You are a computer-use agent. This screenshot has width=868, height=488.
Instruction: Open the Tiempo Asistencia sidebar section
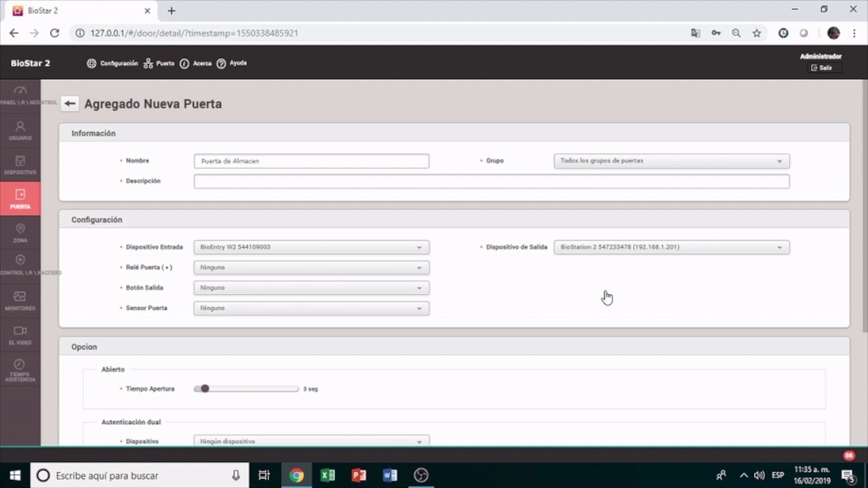pos(20,371)
